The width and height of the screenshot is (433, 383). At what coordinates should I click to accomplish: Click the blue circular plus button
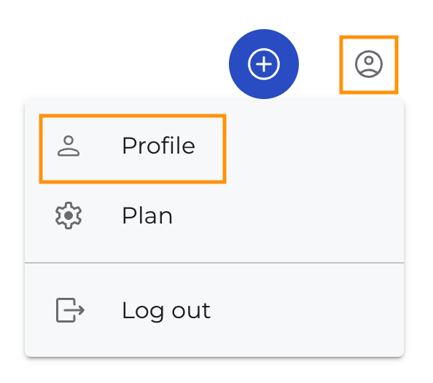click(x=264, y=64)
